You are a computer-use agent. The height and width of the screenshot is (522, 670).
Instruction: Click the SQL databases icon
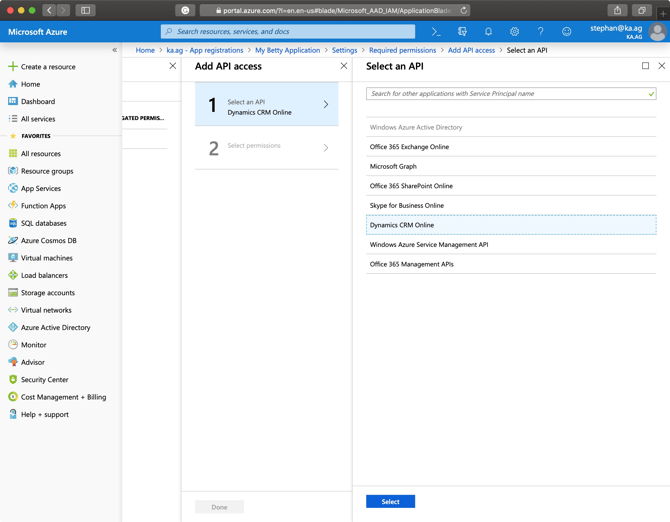13,223
